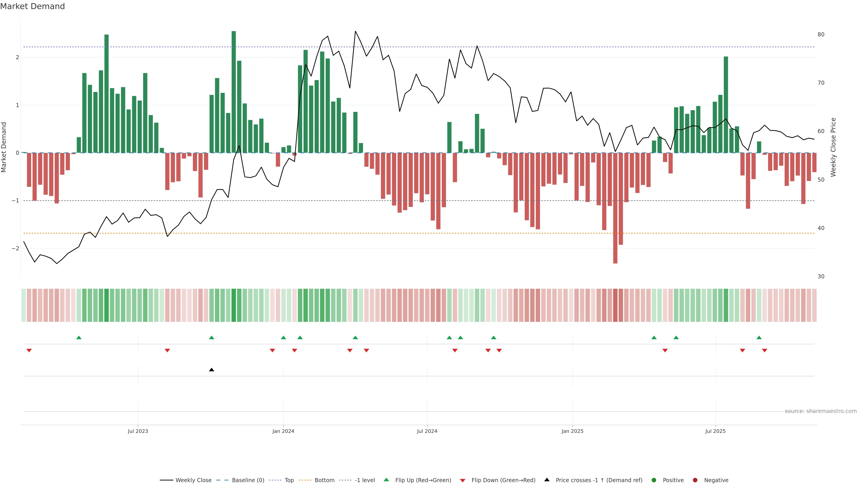Click the tallest green bar near October 2023

[x=234, y=91]
